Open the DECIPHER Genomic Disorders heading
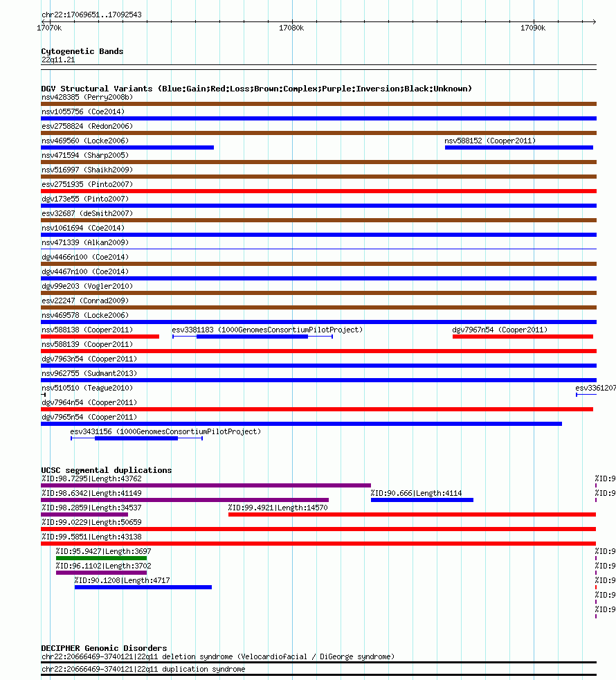This screenshot has height=680, width=616. 104,648
